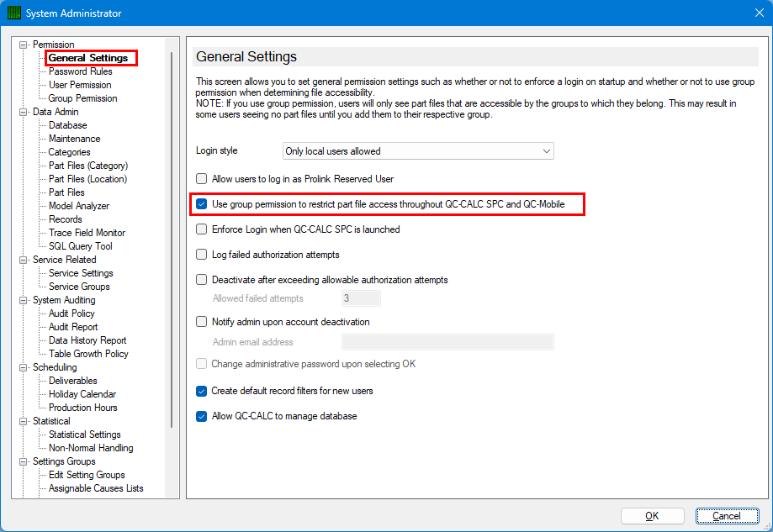The image size is (773, 532).
Task: Collapse the Service Related tree node
Action: [23, 260]
